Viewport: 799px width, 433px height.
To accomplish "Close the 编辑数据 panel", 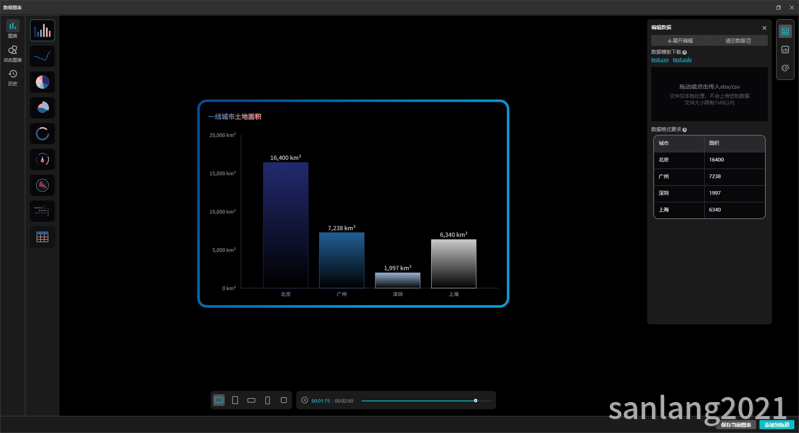I will point(765,28).
